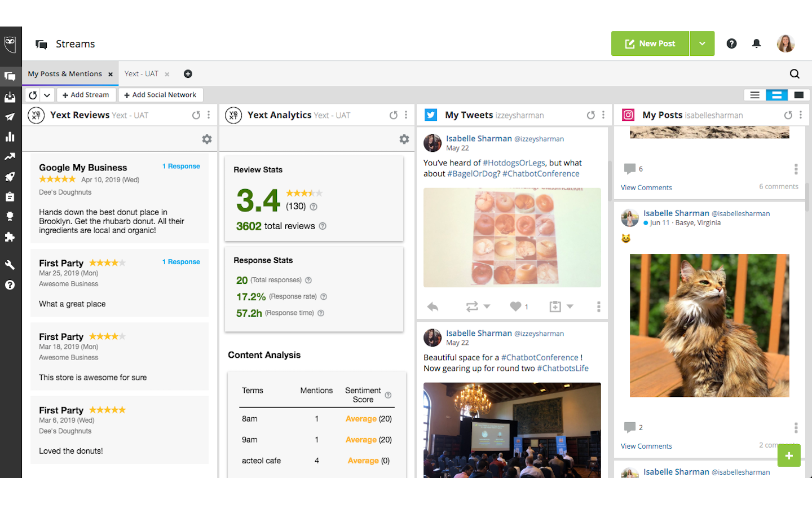This screenshot has height=508, width=812.
Task: Open send-to dropdown on first tweet
Action: [x=570, y=306]
